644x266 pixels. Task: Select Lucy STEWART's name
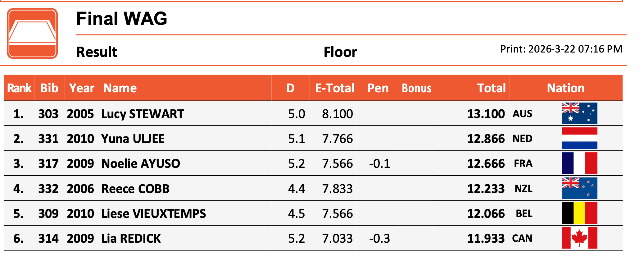143,114
